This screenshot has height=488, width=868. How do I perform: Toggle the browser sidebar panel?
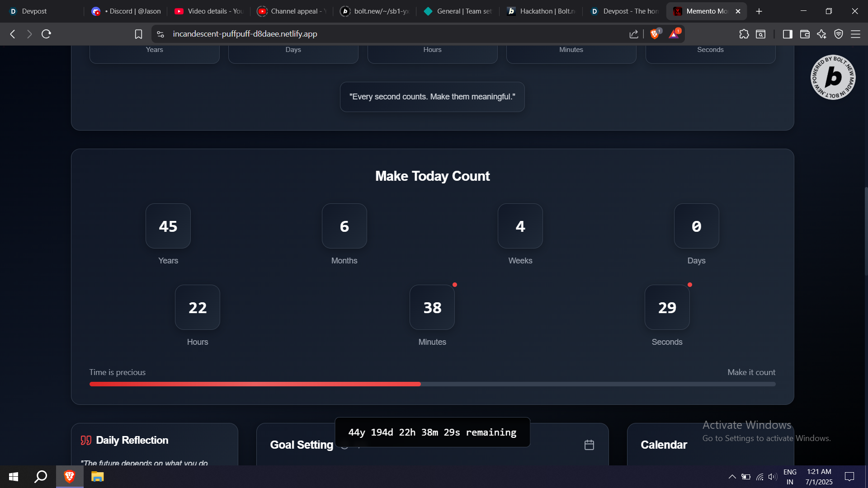(788, 34)
